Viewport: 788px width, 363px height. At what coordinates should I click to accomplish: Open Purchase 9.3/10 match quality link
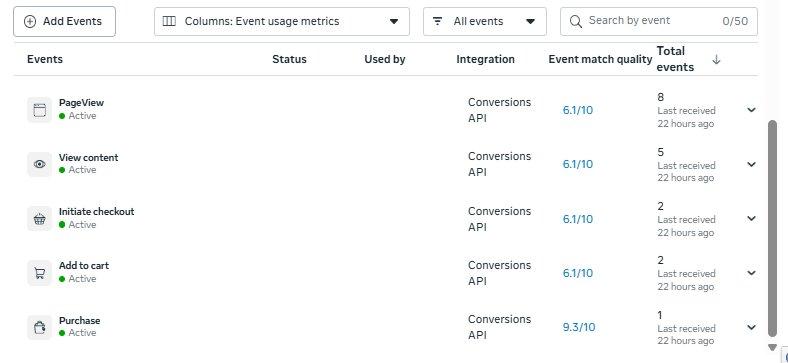tap(579, 327)
